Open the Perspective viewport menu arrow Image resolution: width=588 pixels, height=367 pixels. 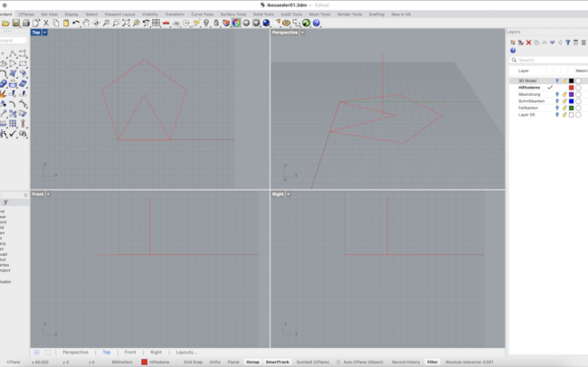point(303,33)
